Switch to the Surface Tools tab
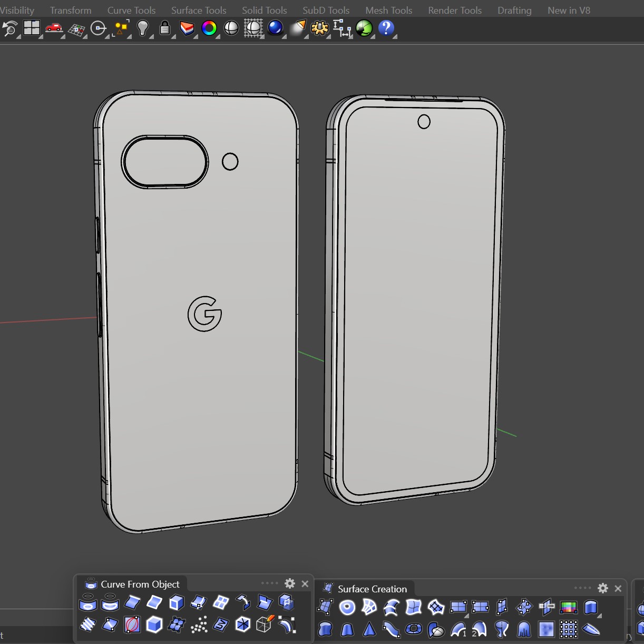644x644 pixels. 198,10
